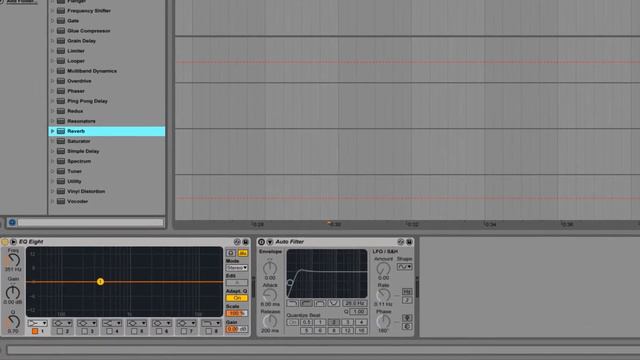Expand the Reverb folder in browser
Viewport: 640px width, 360px height.
pos(52,131)
